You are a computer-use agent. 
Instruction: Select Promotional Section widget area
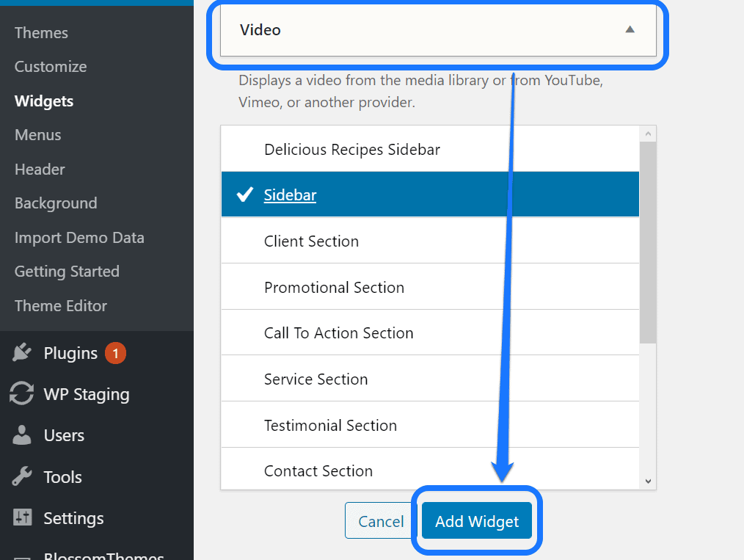pos(334,288)
